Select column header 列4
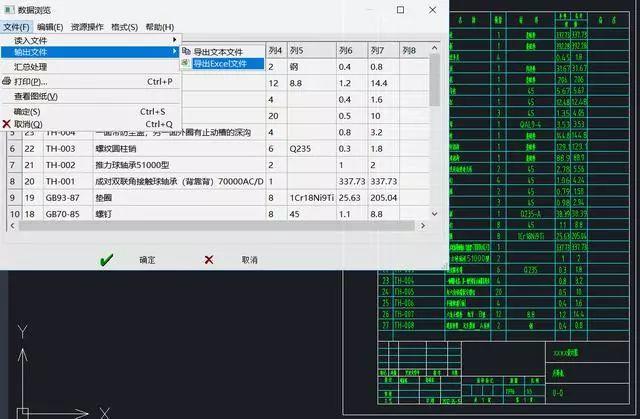This screenshot has width=640, height=419. pos(277,51)
